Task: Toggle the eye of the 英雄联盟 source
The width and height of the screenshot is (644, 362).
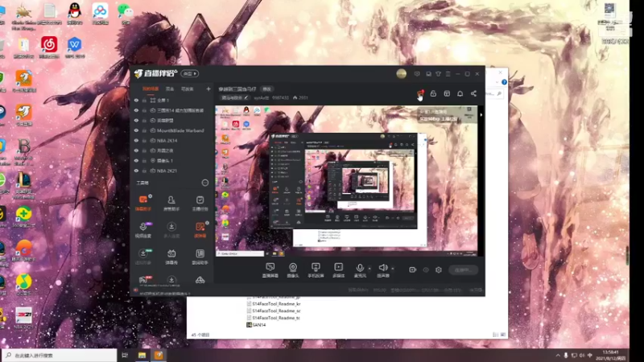Action: pos(136,120)
